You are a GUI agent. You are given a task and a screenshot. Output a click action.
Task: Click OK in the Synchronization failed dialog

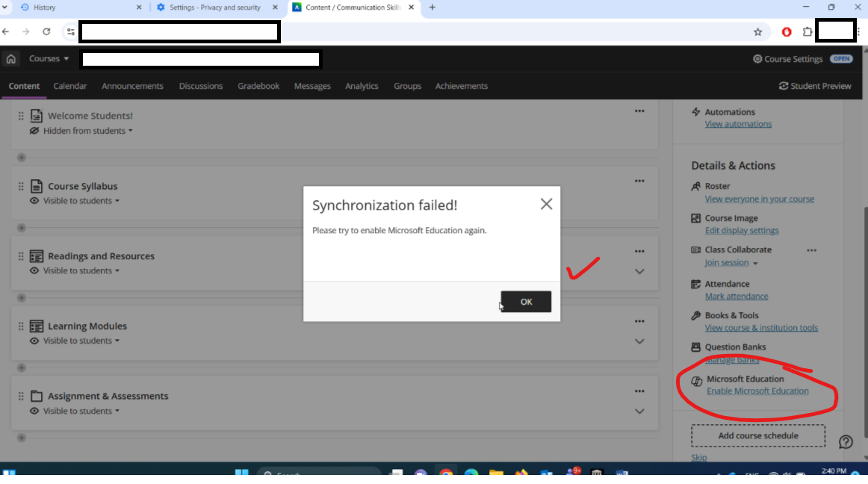point(526,302)
